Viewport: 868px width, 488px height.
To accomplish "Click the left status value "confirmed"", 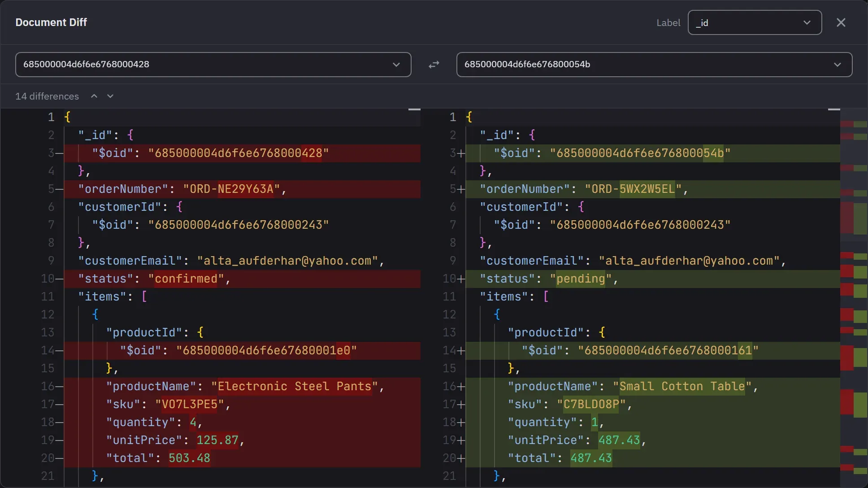I will point(186,279).
